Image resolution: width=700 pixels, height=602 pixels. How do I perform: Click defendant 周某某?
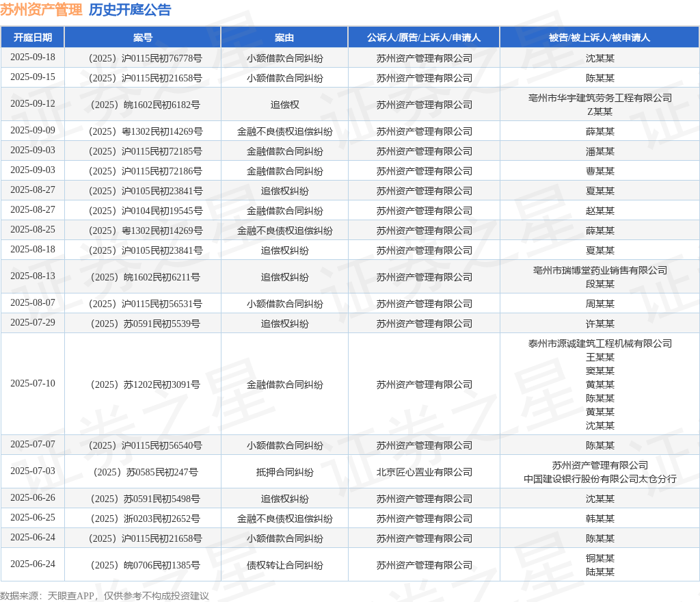[x=600, y=304]
